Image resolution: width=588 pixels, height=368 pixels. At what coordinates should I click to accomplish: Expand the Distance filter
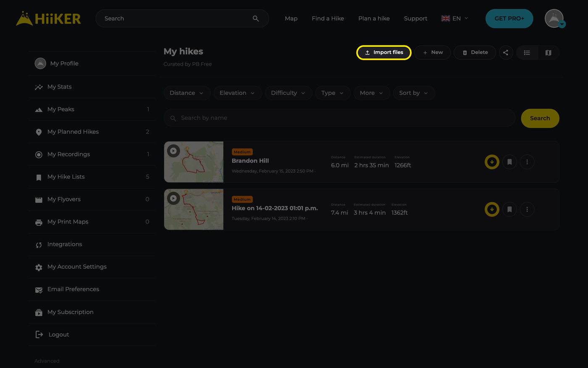(x=186, y=93)
